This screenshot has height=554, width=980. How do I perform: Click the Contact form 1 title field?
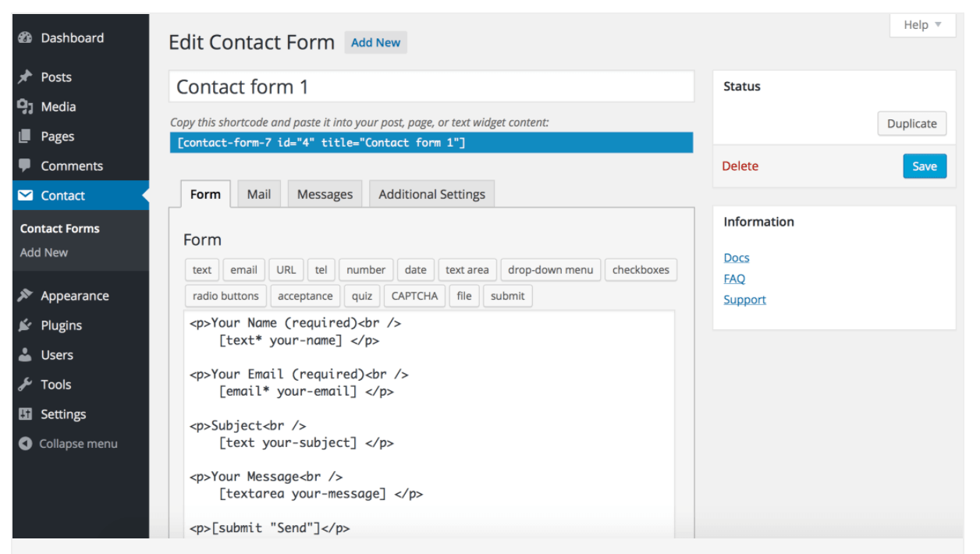(431, 87)
